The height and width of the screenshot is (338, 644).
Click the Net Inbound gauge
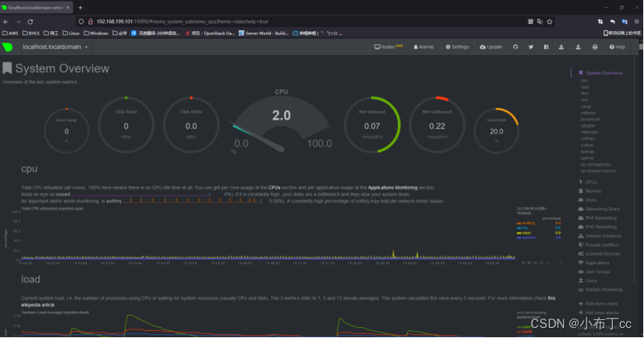372,124
